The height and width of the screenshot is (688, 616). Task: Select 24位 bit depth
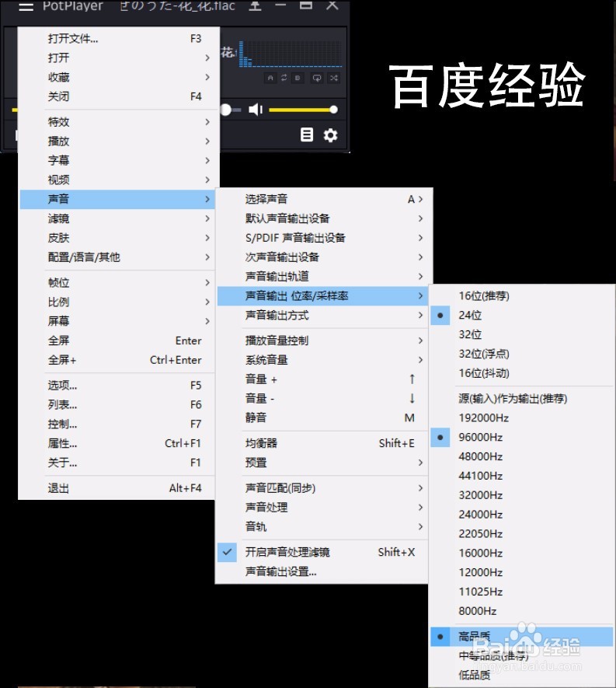pyautogui.click(x=522, y=315)
